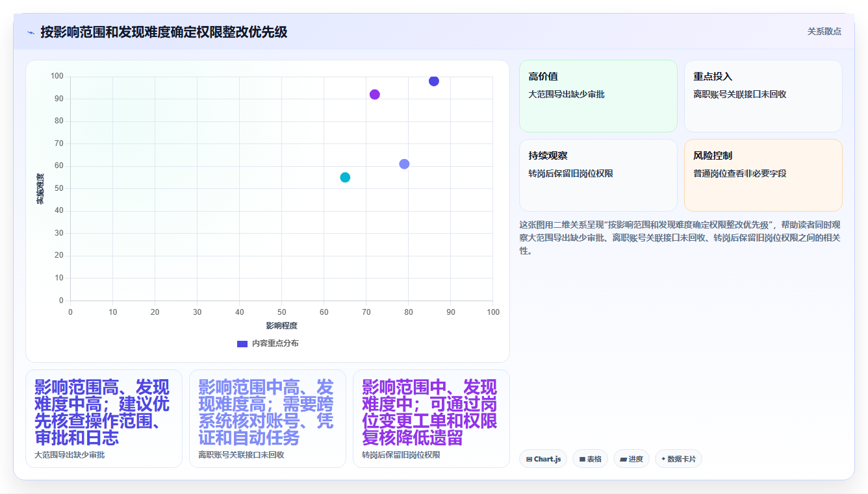Viewport: 868px width, 494px height.
Task: Click the card captioned 大范围导出缺少审批
Action: pos(104,419)
